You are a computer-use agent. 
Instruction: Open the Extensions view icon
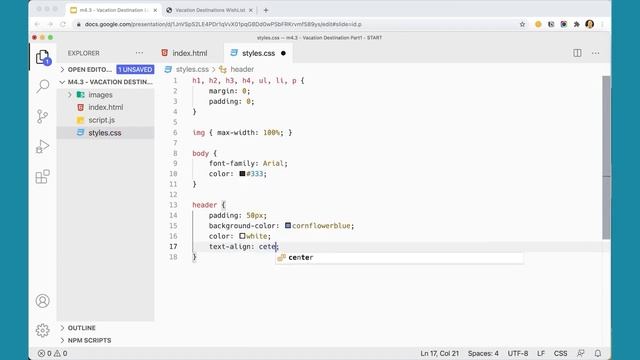click(42, 177)
